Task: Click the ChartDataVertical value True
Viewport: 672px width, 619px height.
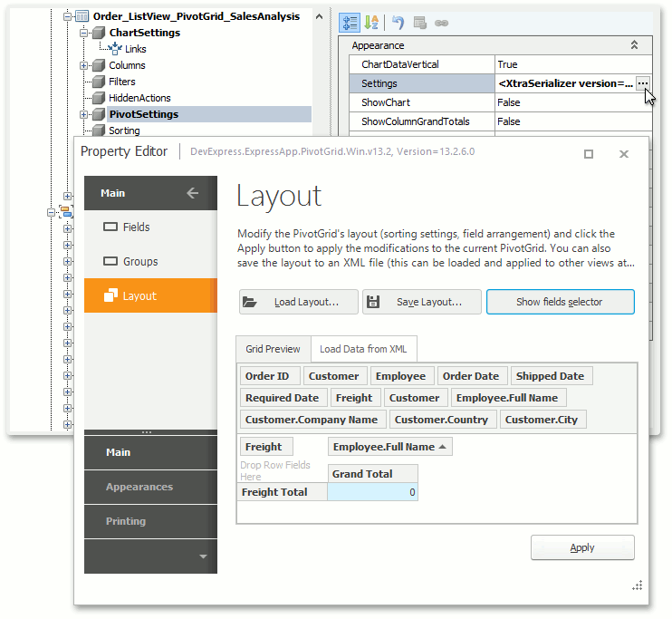Action: pos(573,64)
